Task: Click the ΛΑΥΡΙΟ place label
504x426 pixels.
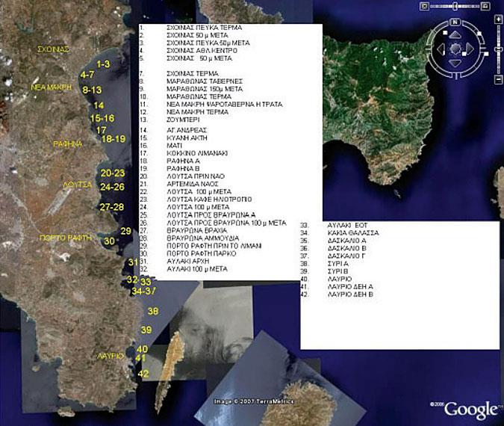Action: pos(110,357)
